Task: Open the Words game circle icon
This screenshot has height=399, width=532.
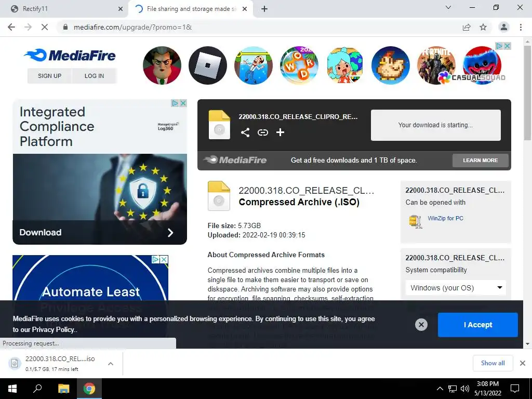Action: pos(299,65)
